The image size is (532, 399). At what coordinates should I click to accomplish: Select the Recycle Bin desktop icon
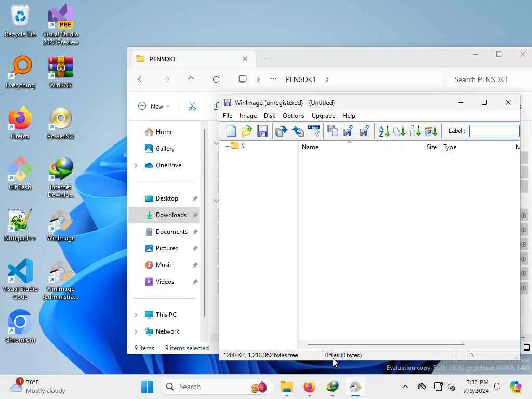click(20, 21)
